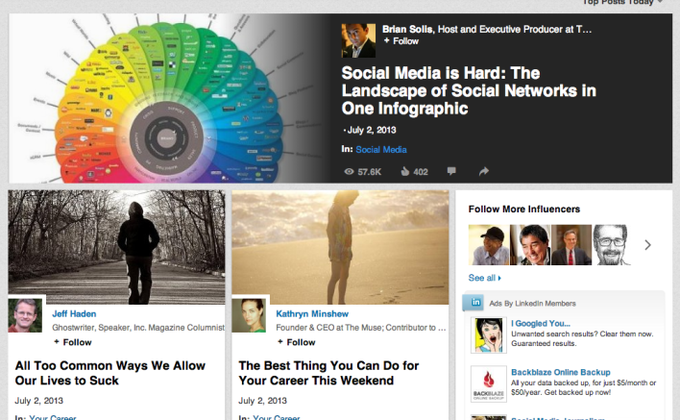The image size is (680, 420).
Task: Click 'Your Career' link under Jeff Haden post
Action: pyautogui.click(x=52, y=417)
